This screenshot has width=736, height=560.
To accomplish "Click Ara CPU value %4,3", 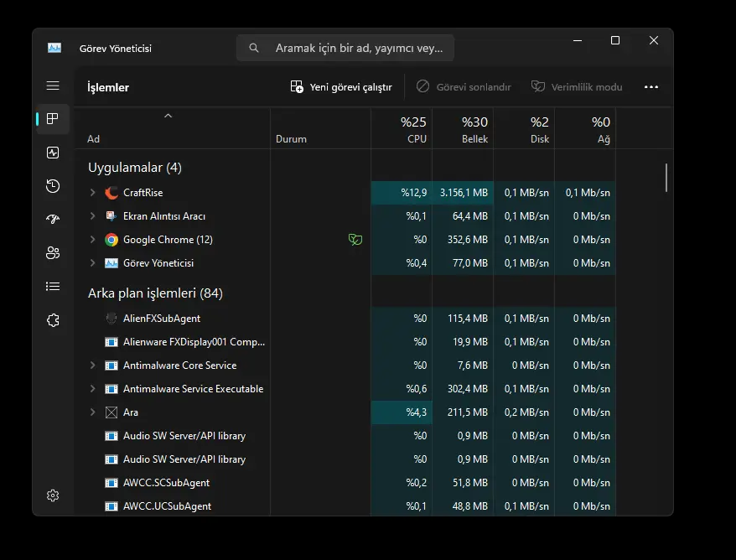I will click(417, 412).
